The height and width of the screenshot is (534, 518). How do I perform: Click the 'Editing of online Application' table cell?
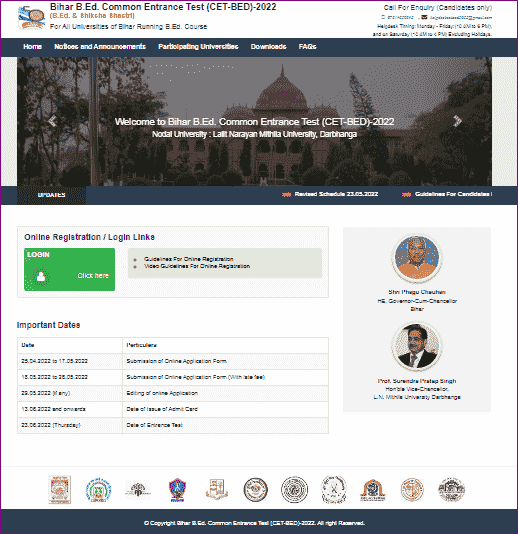pyautogui.click(x=225, y=393)
